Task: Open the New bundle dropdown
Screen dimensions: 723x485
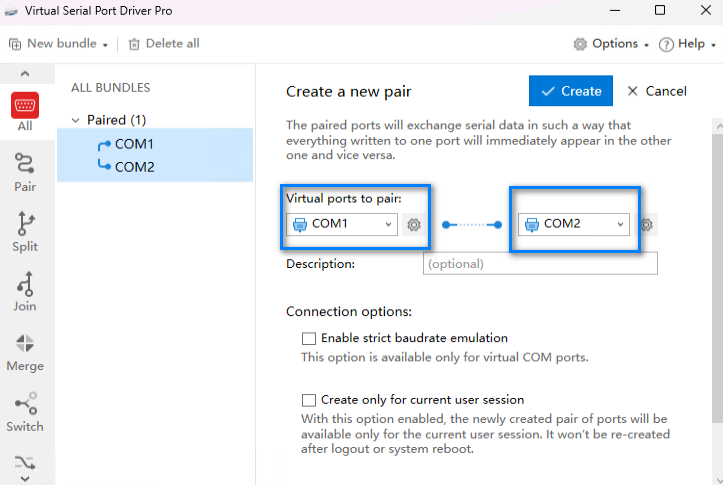Action: click(59, 44)
